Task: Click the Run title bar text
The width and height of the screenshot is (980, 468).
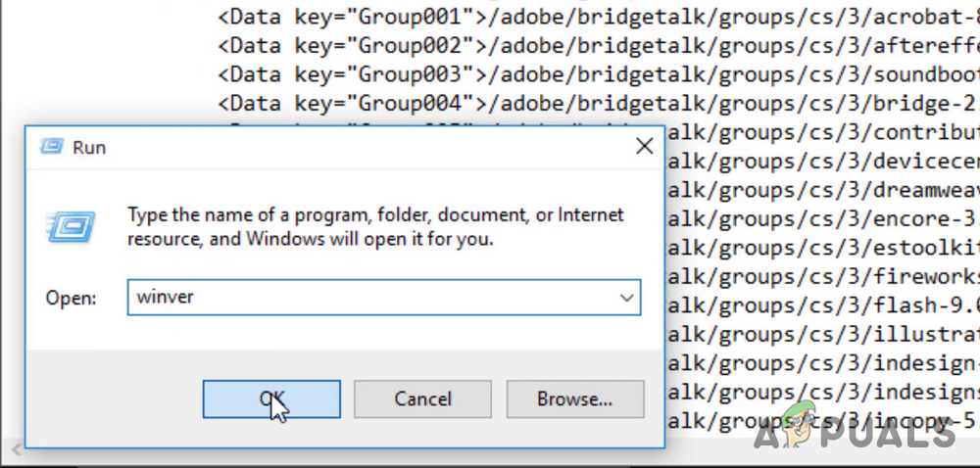Action: (x=89, y=148)
